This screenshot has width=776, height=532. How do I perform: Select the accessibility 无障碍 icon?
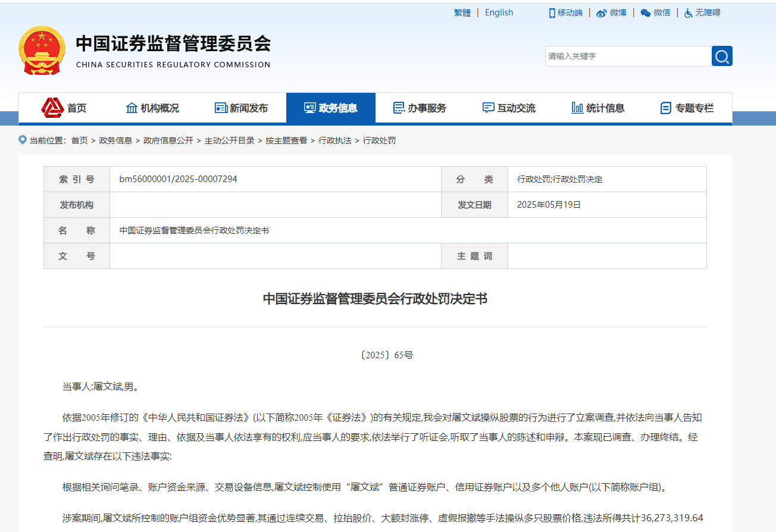coord(688,12)
